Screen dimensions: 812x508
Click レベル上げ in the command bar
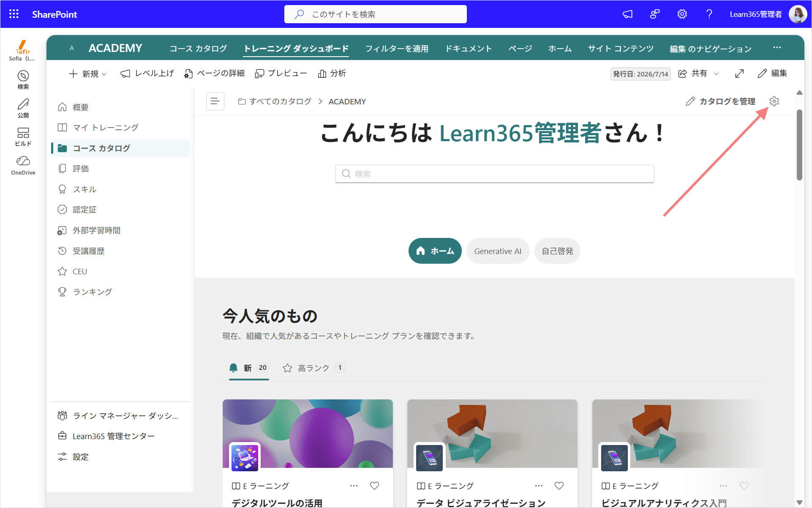click(x=147, y=74)
